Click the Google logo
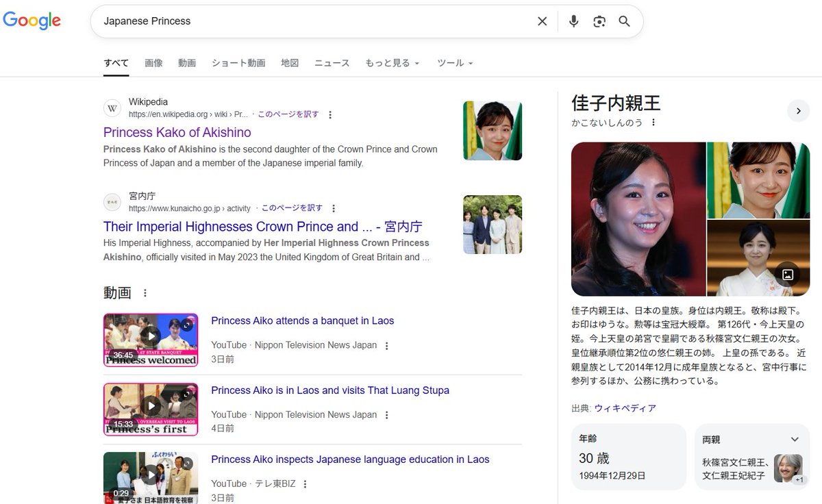822x504 pixels. click(x=32, y=21)
